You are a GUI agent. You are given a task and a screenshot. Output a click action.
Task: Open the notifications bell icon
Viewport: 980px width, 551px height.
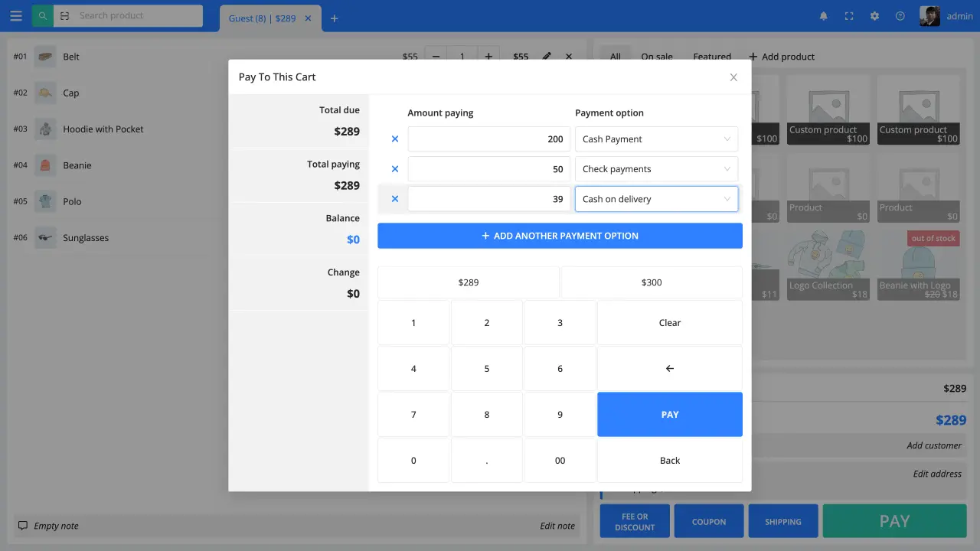point(824,16)
